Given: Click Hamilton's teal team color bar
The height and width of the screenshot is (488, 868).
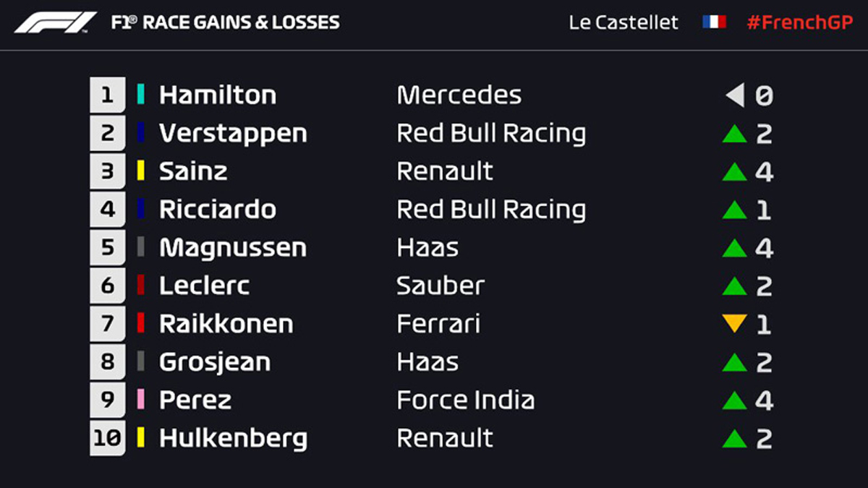Looking at the screenshot, I should point(141,94).
